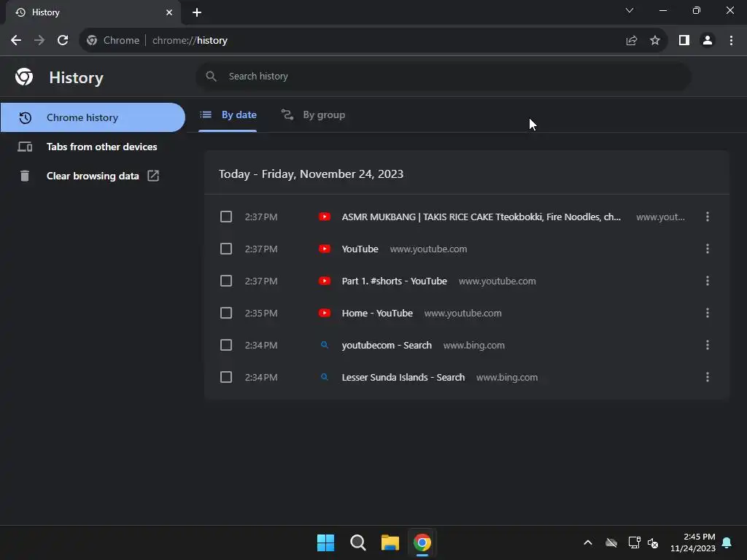Screen dimensions: 747x560
Task: Open the Chrome three-dot main menu
Action: point(731,41)
